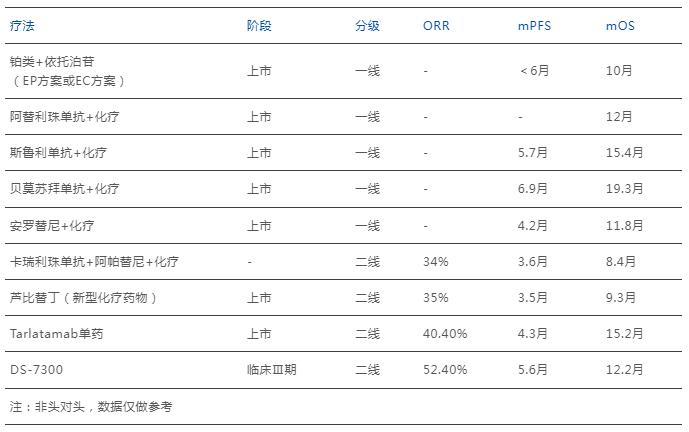The image size is (689, 432).
Task: Click the 阿替利珠单抗+化疗 row label
Action: pos(65,116)
